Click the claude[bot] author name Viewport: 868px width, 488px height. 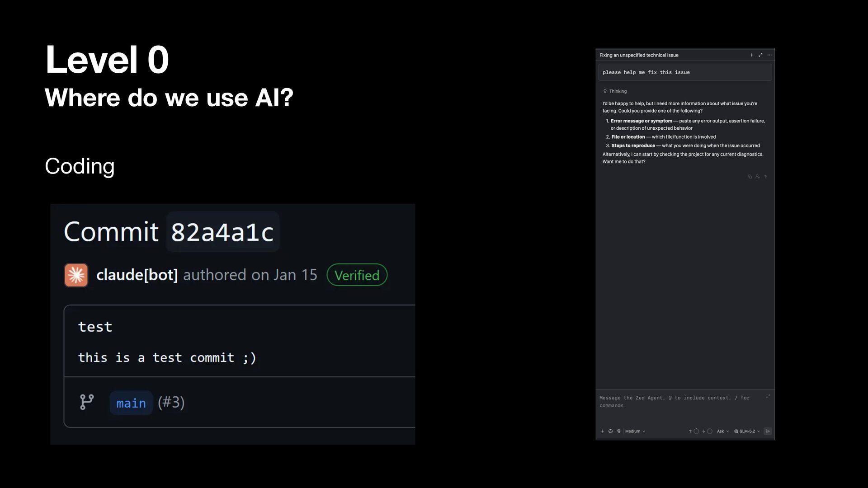pyautogui.click(x=137, y=275)
